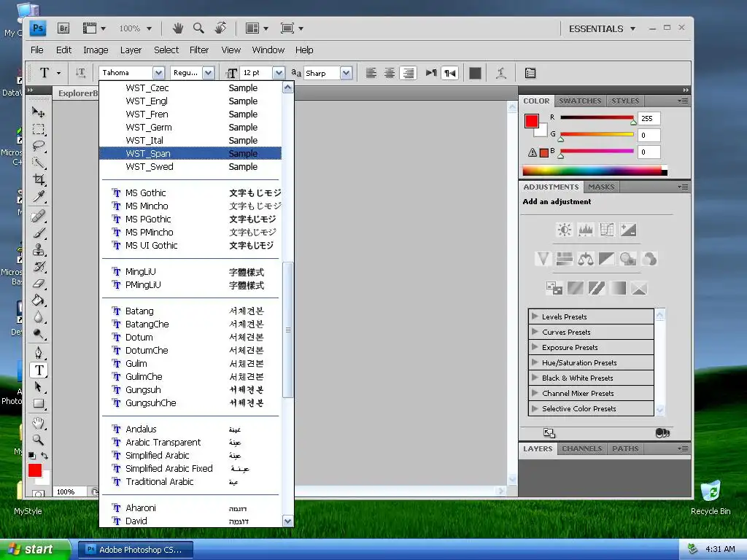Set center align text

tap(390, 73)
